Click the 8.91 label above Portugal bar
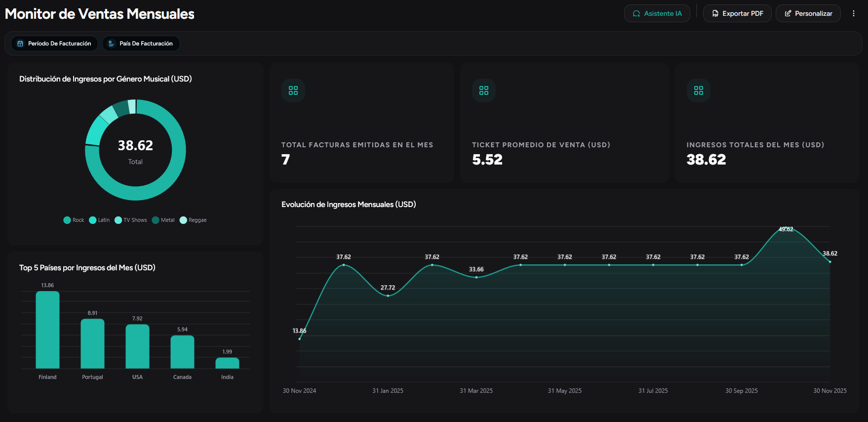Screen dimensions: 868x422 click(x=92, y=313)
